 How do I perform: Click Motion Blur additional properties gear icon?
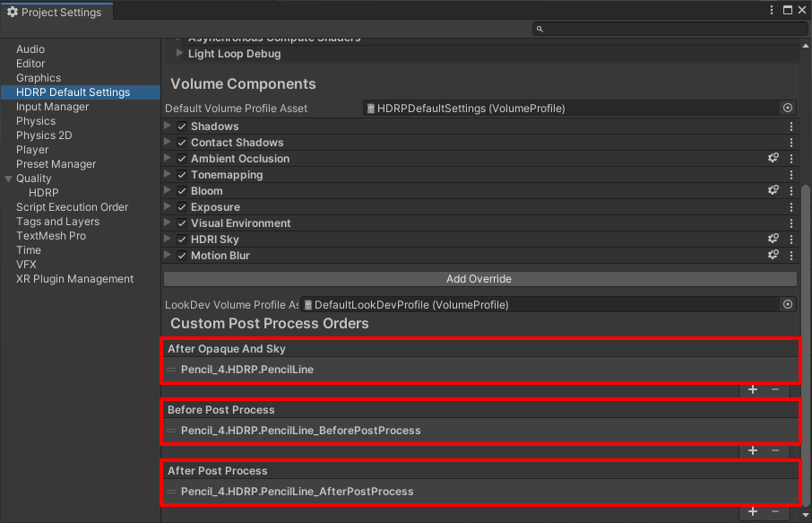click(773, 255)
